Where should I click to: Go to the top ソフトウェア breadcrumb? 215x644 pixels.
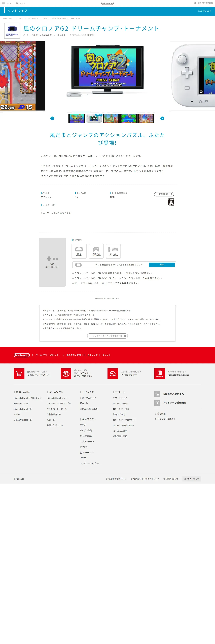click(33, 19)
